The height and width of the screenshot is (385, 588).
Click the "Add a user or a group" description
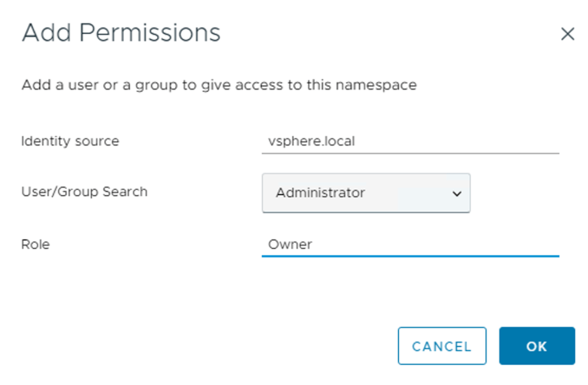pos(219,85)
